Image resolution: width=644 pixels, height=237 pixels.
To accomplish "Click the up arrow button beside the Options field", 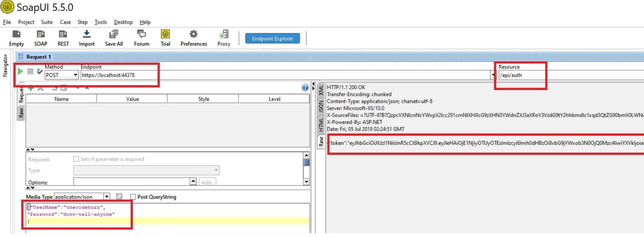I will (193, 182).
